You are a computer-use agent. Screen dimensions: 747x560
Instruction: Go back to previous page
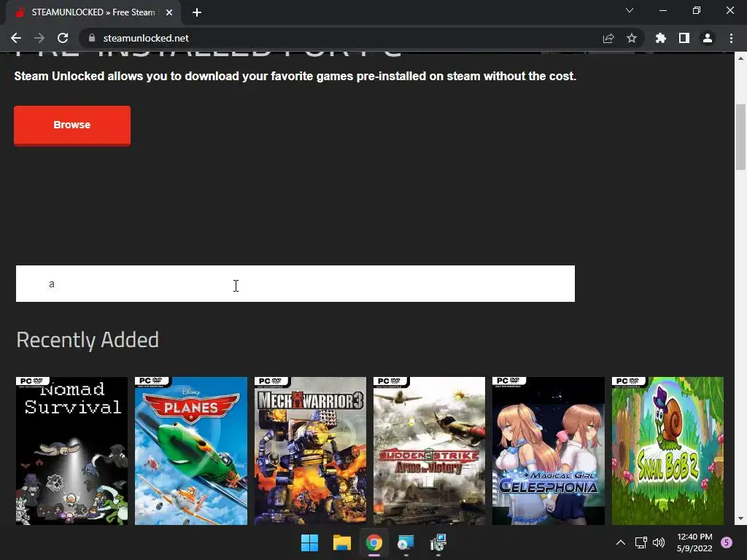point(16,38)
